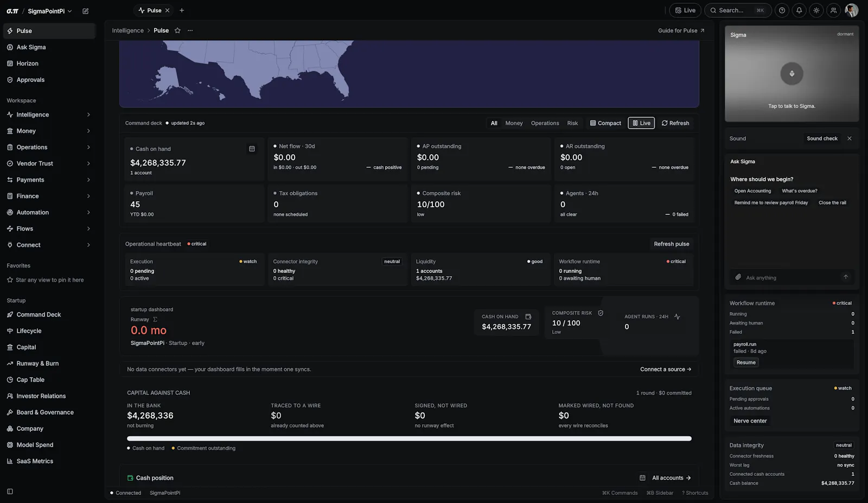Toggle Live updates in Command deck
Viewport: 868px width, 503px height.
point(641,123)
